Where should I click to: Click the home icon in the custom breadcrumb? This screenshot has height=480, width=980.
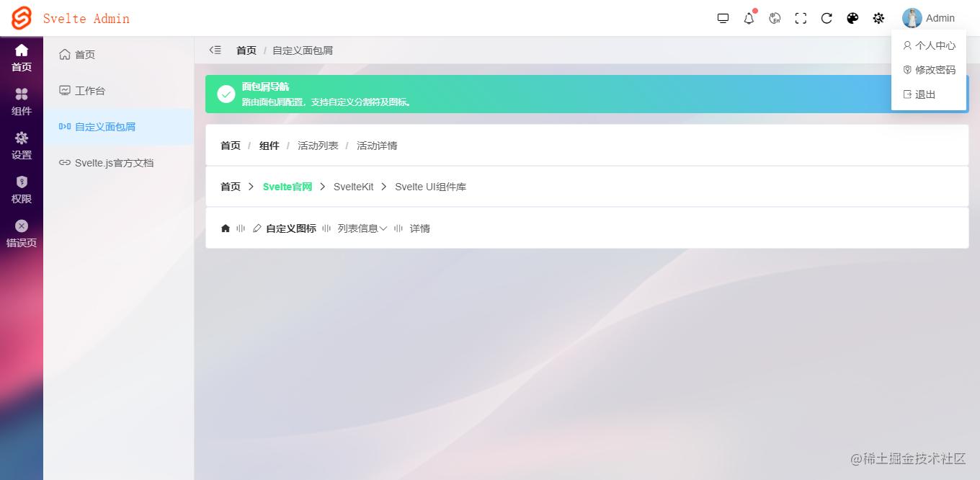pos(225,228)
